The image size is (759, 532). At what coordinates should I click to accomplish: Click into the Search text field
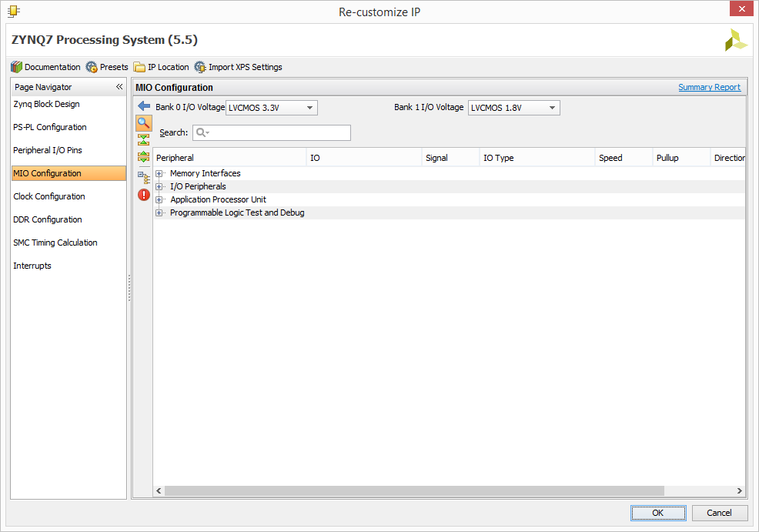click(x=272, y=132)
